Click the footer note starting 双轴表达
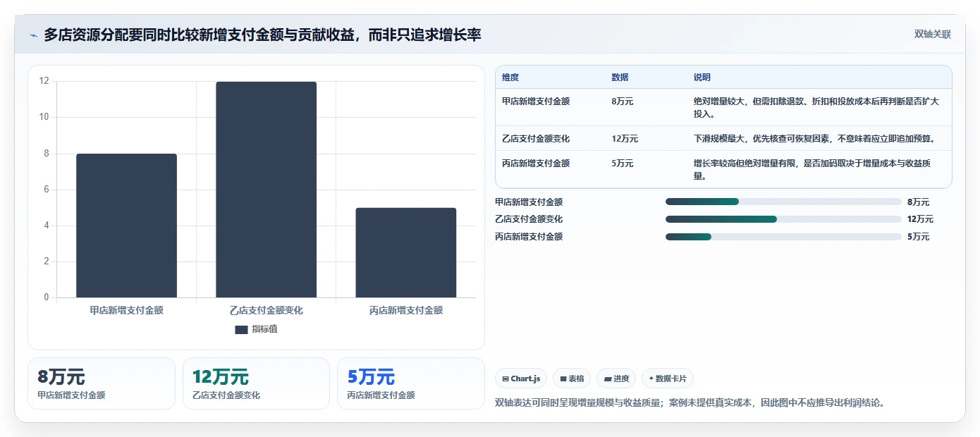 click(x=690, y=403)
